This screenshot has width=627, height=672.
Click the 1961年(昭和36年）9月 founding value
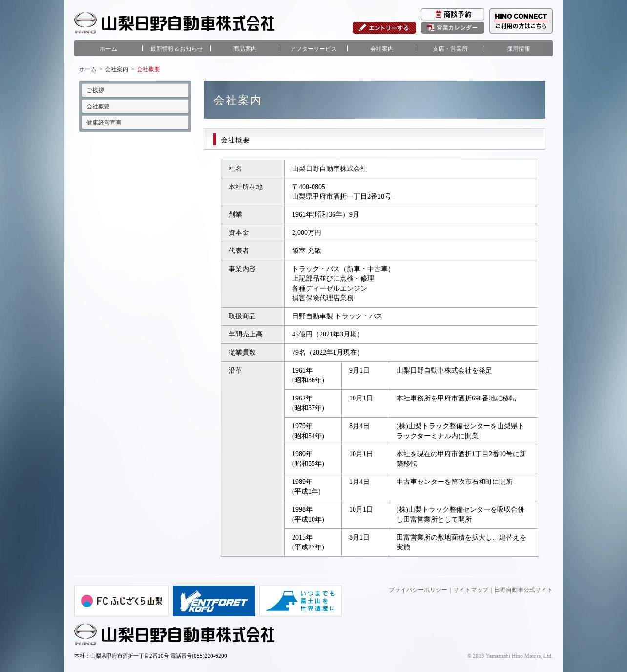[325, 214]
